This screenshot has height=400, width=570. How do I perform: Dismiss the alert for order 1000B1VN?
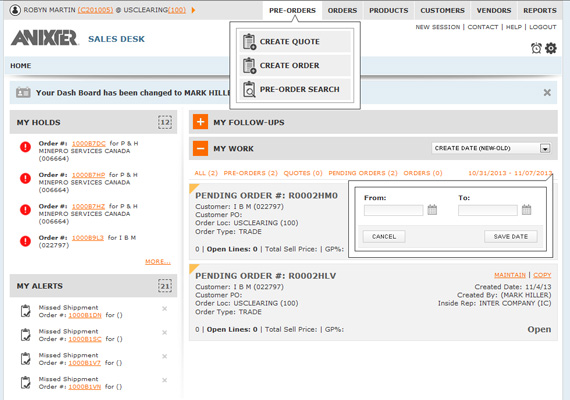(164, 380)
